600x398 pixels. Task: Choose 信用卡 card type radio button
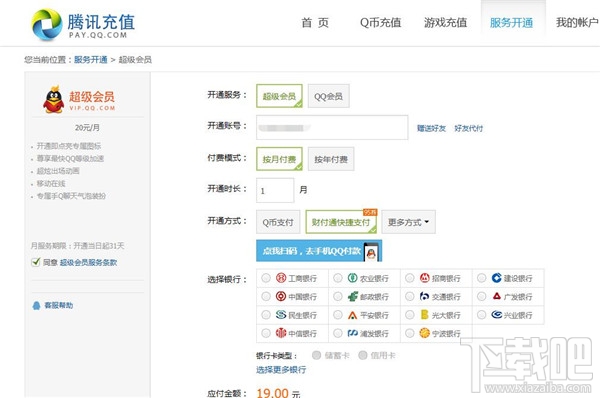[362, 355]
